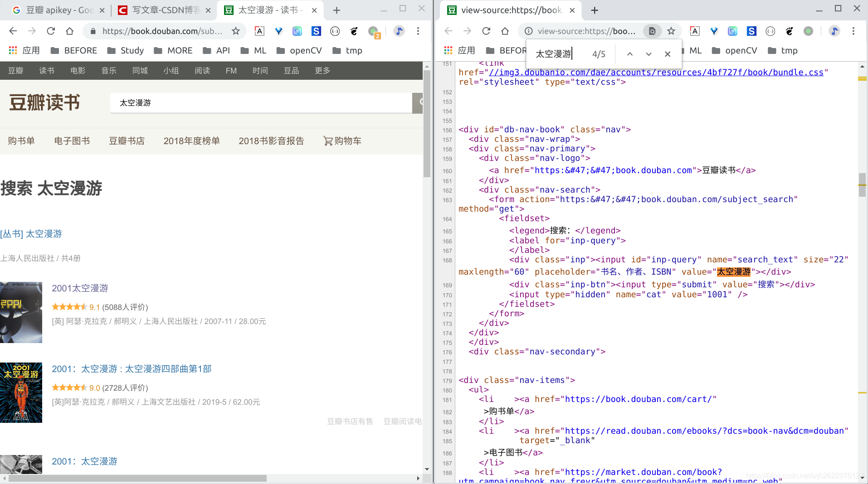The image size is (868, 484).
Task: Open a new tab in view-source window
Action: [595, 10]
